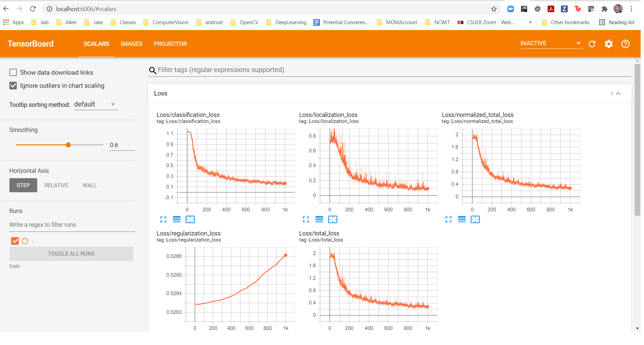Screen dimensions: 644x345
Task: Fit domain to data on classification_loss chart
Action: pyautogui.click(x=190, y=219)
